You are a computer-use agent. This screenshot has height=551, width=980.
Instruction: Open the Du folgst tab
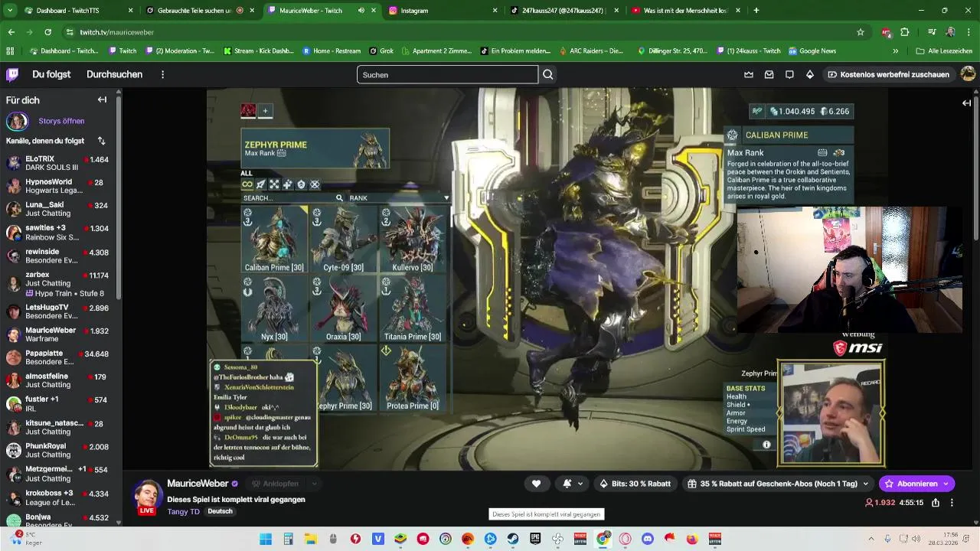51,74
